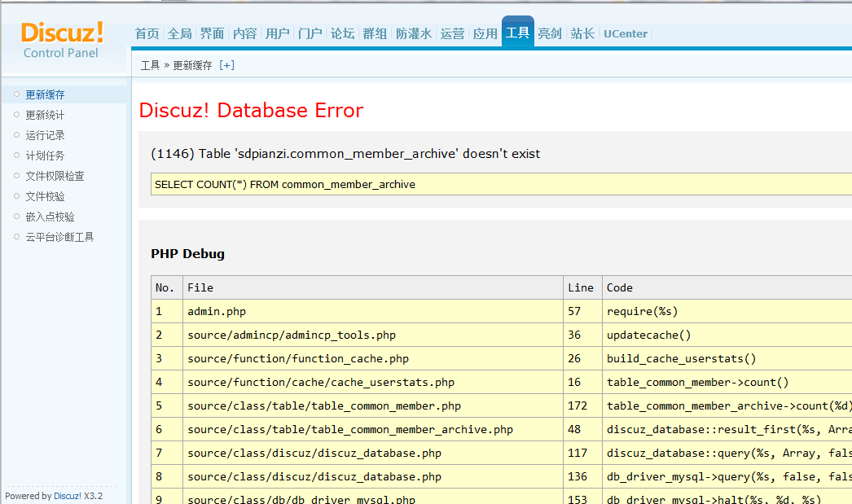The image size is (852, 504).
Task: Click the table_common_member_archive.php file cell
Action: click(x=373, y=430)
